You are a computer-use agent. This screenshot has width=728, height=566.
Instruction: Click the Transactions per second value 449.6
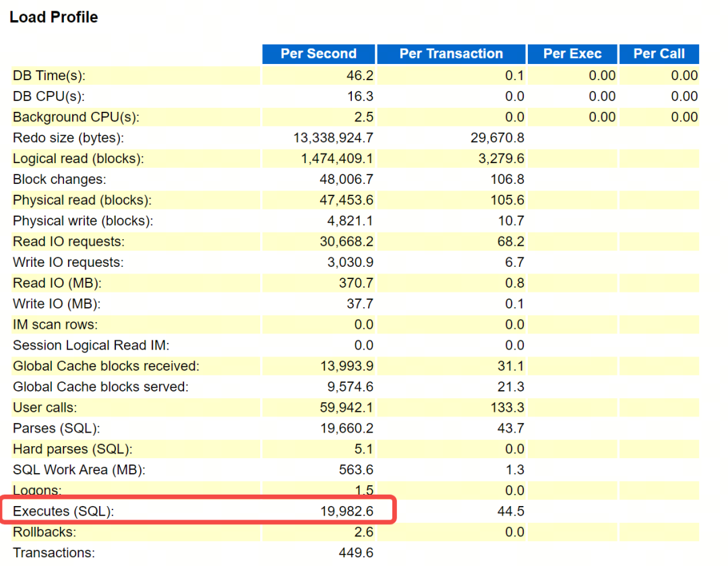coord(356,553)
